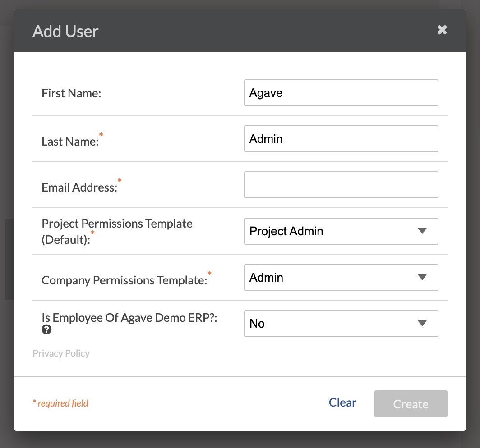
Task: Click the orange '* required field' note
Action: [60, 403]
